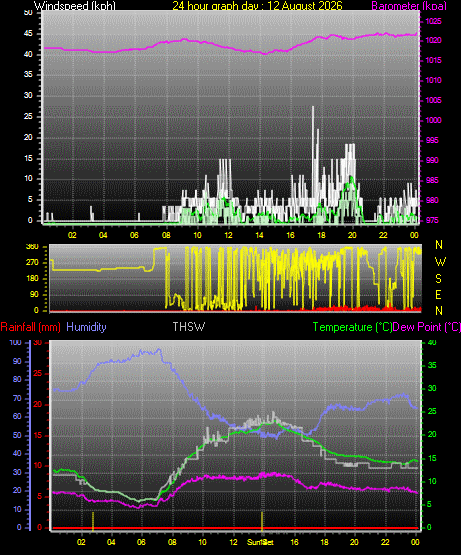461x555 pixels.
Task: Click the Barometer (kpa) legend label
Action: (x=409, y=6)
